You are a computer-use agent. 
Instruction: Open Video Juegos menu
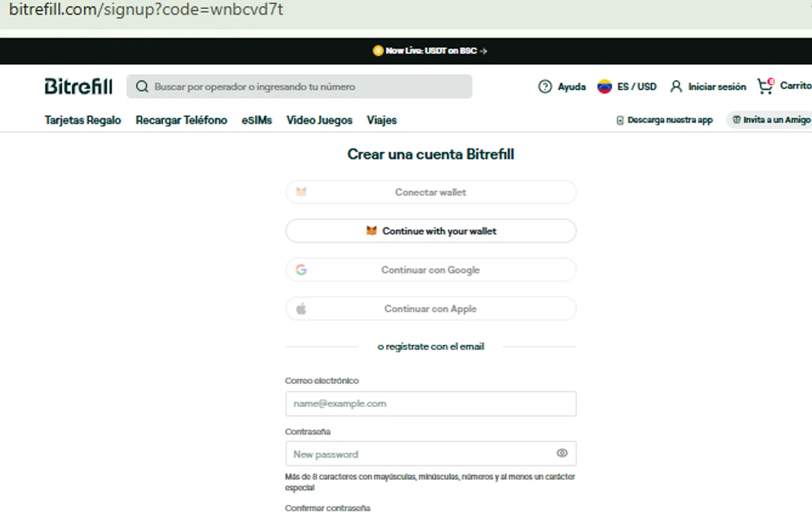[x=319, y=120]
